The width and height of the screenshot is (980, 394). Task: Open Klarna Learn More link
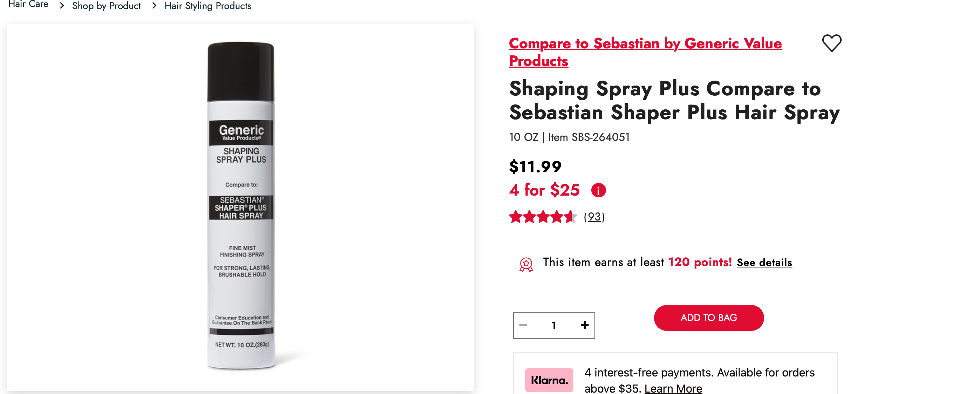673,388
